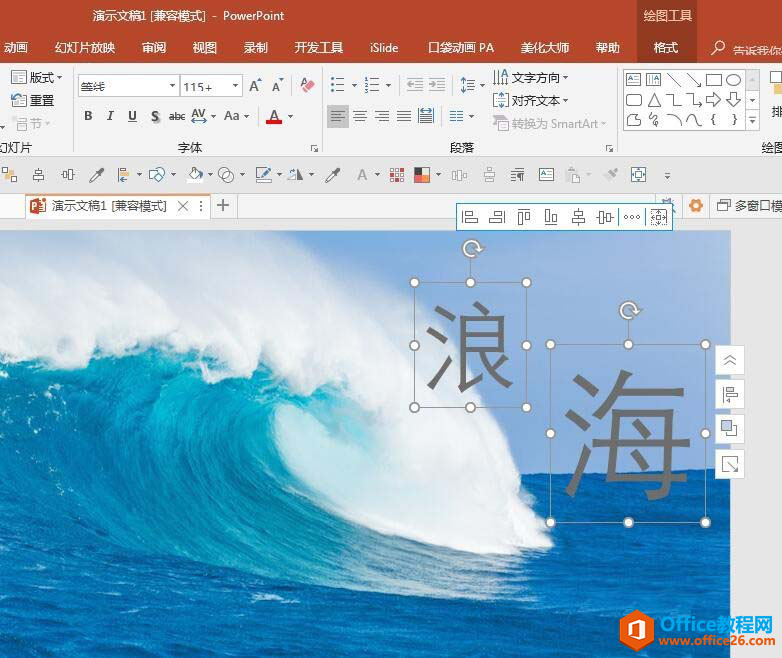Select the Triangle shape in the gallery
The image size is (782, 658).
(x=654, y=100)
